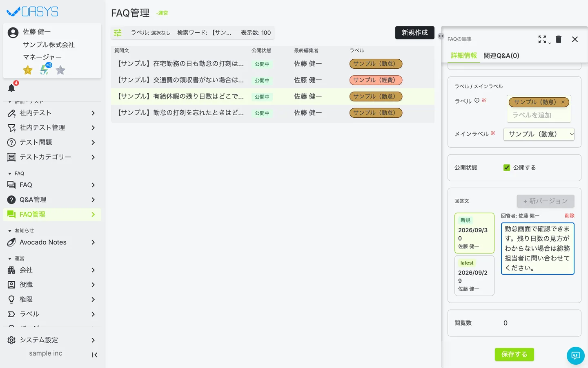
Task: Open the メインラベル dropdown
Action: click(539, 134)
